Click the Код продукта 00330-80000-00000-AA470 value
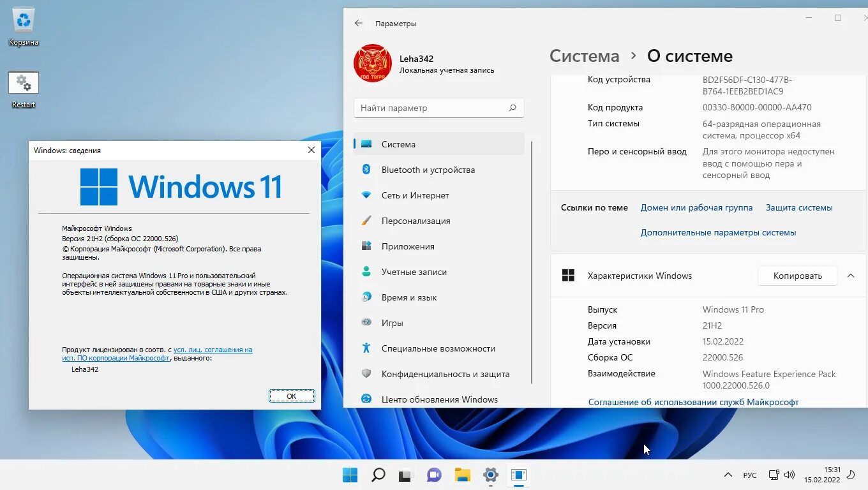Screen dimensions: 868x490 757,108
